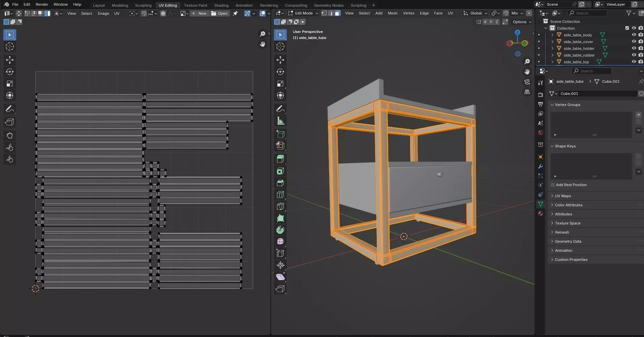Open the Options dropdown in viewport
Viewport: 644px width, 337px height.
(522, 22)
